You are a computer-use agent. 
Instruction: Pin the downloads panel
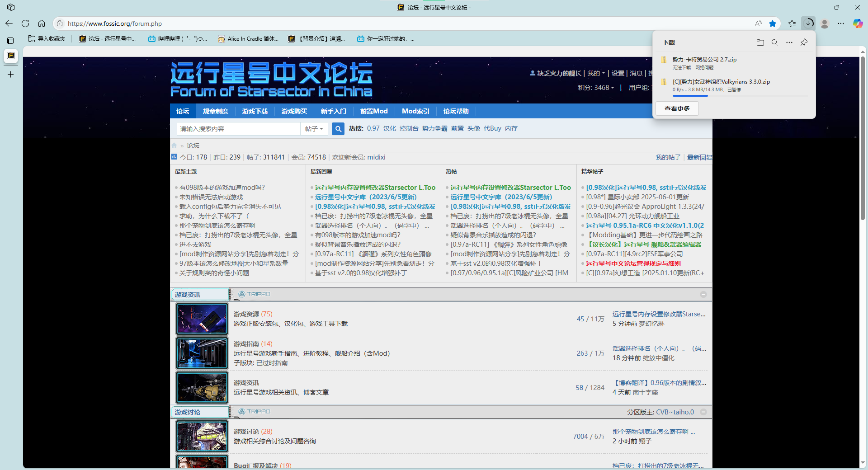[804, 42]
